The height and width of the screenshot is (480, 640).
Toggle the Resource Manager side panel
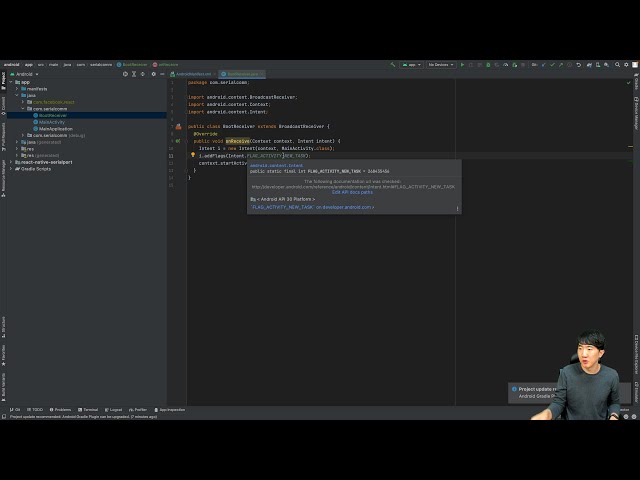click(x=3, y=175)
